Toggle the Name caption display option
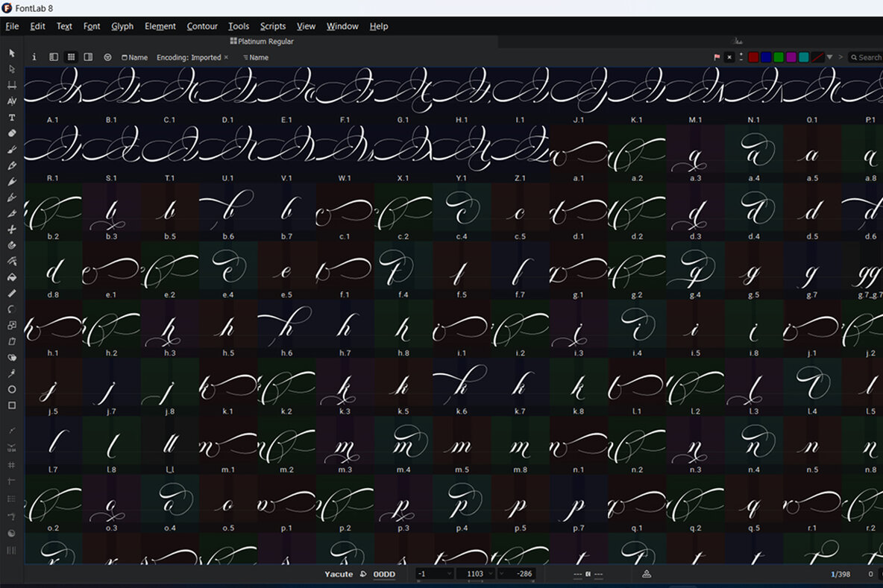The width and height of the screenshot is (883, 588). click(134, 57)
